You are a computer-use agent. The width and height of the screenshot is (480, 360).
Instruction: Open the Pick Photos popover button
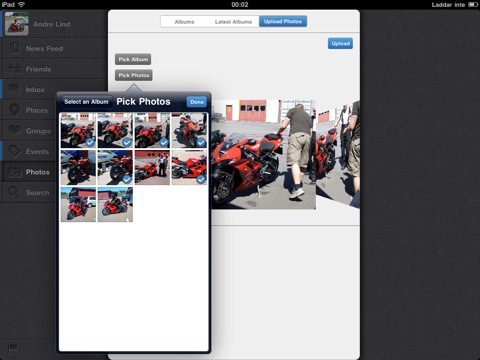(134, 75)
